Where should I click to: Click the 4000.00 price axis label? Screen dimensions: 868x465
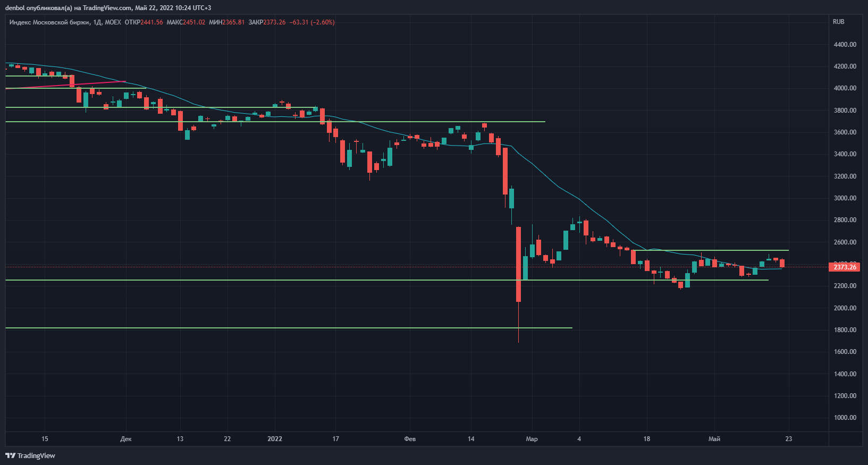click(845, 88)
